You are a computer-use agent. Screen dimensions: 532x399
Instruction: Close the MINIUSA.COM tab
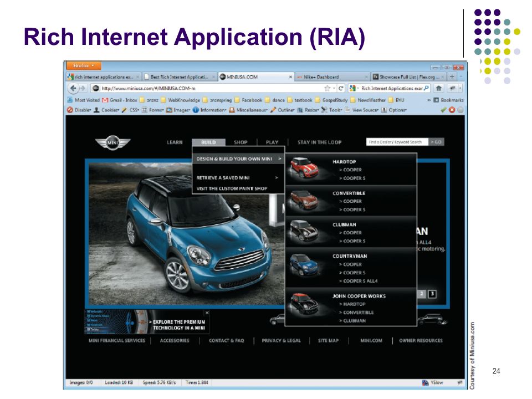[x=290, y=77]
